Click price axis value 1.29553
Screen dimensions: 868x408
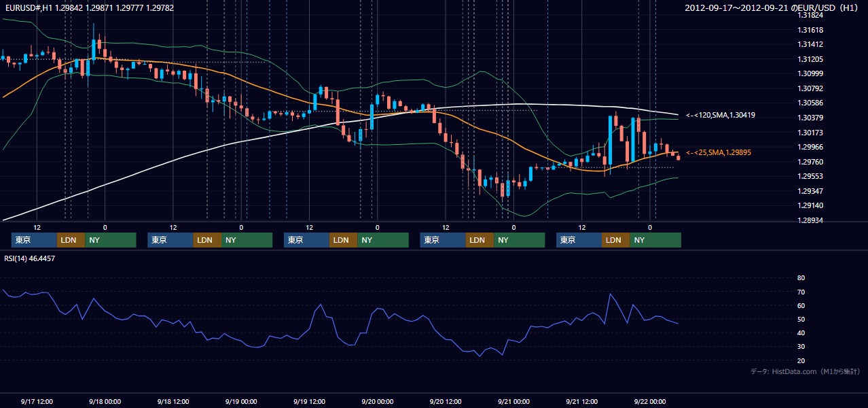pyautogui.click(x=811, y=176)
